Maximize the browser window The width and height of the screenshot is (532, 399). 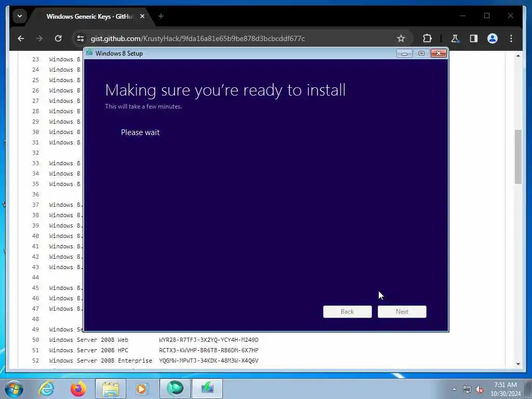[x=487, y=16]
